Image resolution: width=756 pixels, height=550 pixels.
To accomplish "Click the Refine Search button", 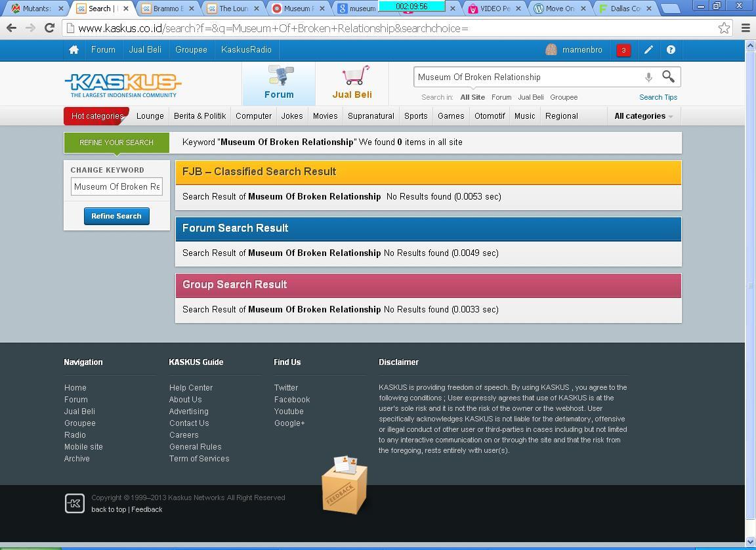I will tap(117, 216).
